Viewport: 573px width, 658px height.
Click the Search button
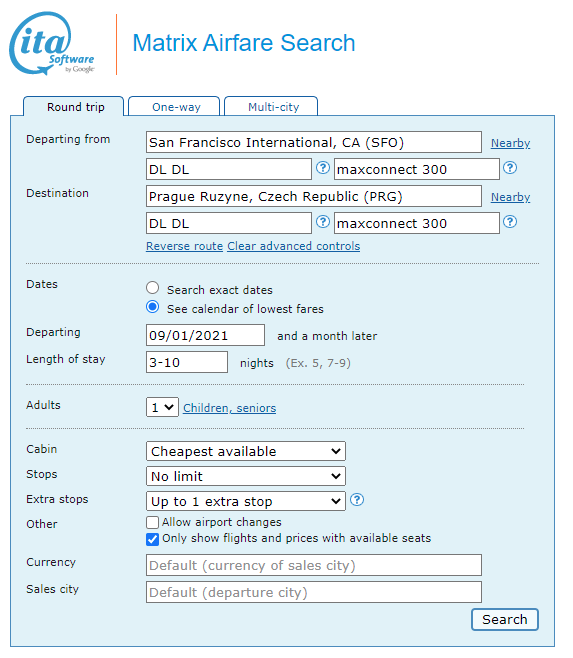tap(505, 619)
